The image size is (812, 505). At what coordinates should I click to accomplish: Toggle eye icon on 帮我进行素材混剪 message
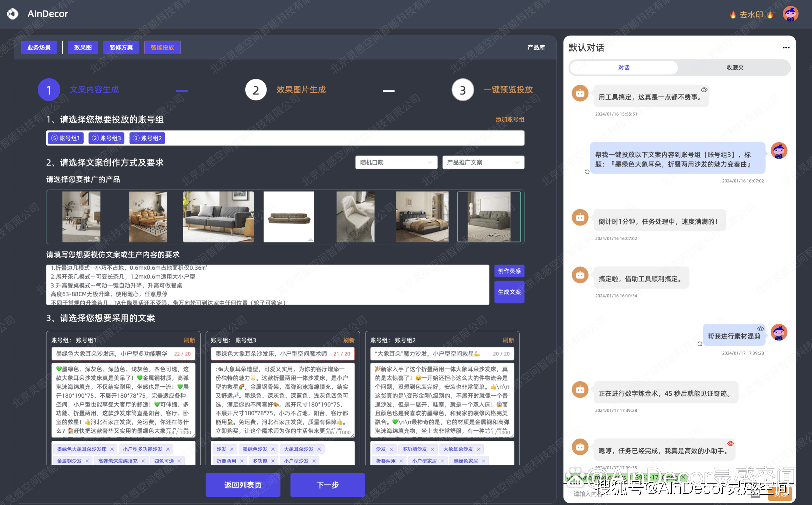pos(760,329)
